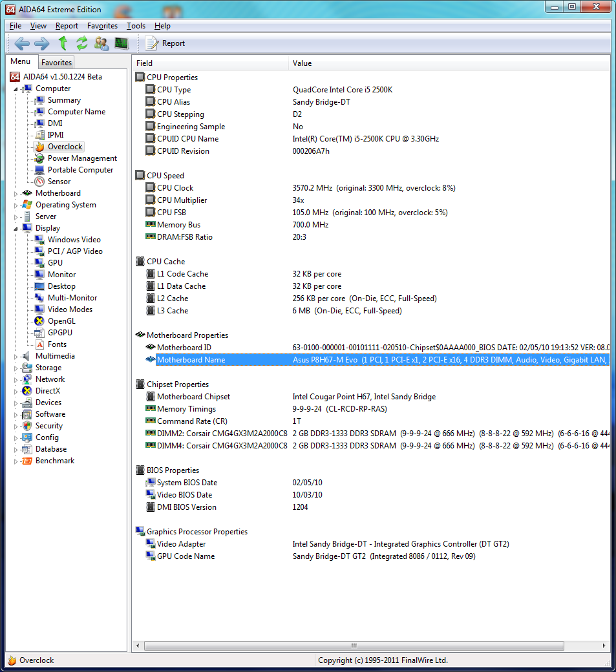Select the Summary icon in tree
616x672 pixels.
(39, 100)
